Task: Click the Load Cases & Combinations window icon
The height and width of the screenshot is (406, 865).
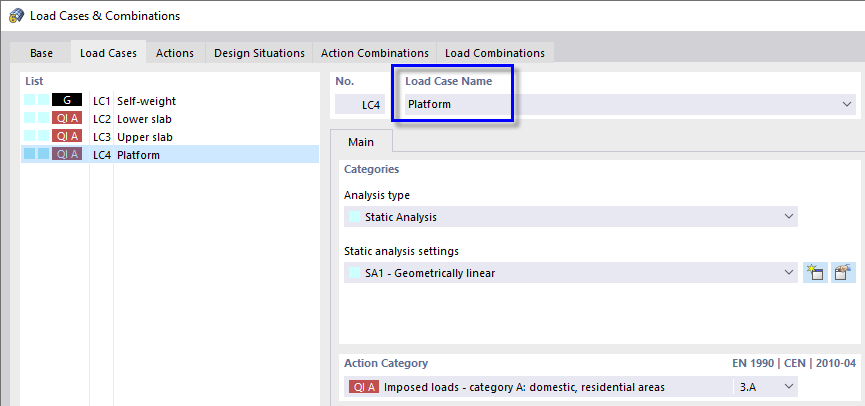Action: 16,16
